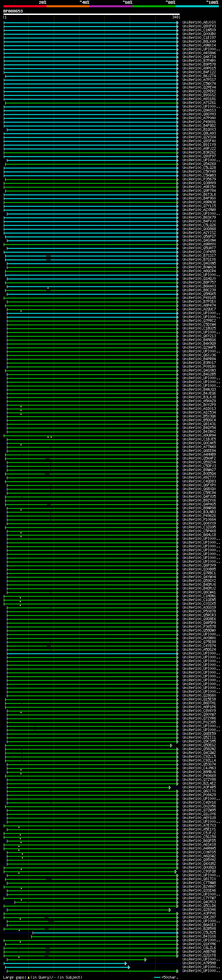The width and height of the screenshot is (222, 980).
Task: Choose the UniRef100_Q8LA93 entry
Action: click(x=199, y=133)
